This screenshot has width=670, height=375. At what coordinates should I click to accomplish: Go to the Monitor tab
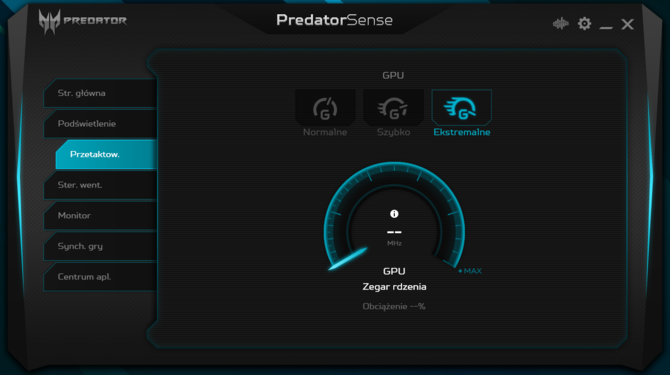pyautogui.click(x=100, y=216)
